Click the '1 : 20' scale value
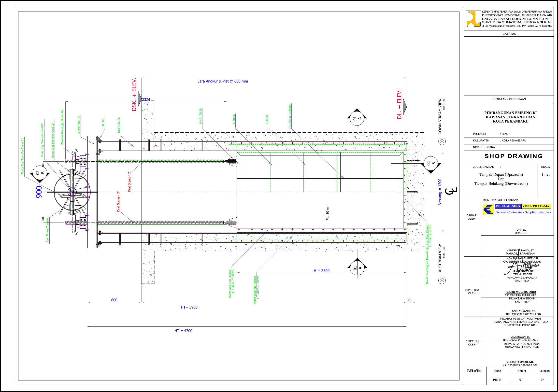 click(546, 174)
